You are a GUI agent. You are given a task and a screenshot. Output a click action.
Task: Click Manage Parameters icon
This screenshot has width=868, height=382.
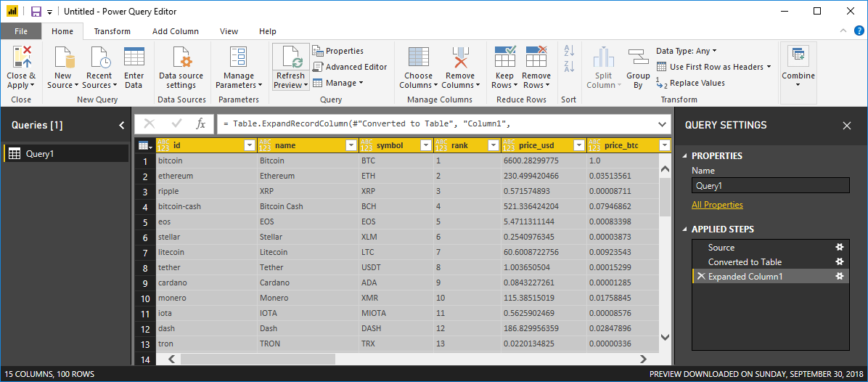point(239,57)
